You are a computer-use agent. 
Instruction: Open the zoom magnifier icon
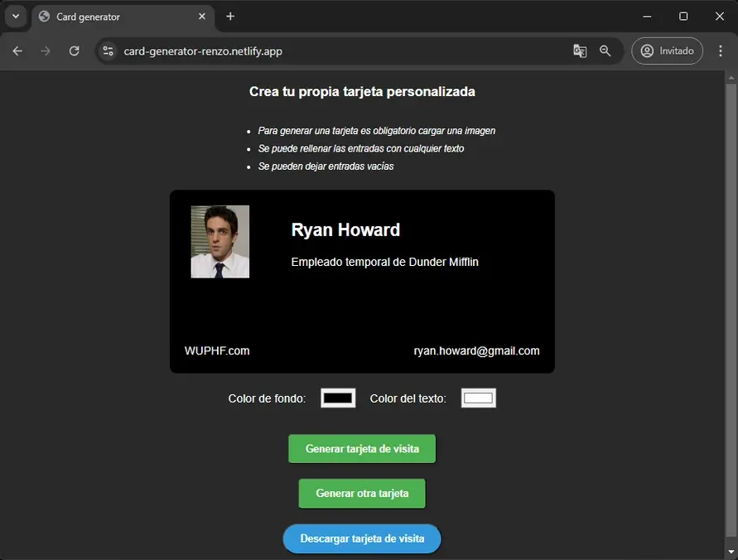click(605, 51)
